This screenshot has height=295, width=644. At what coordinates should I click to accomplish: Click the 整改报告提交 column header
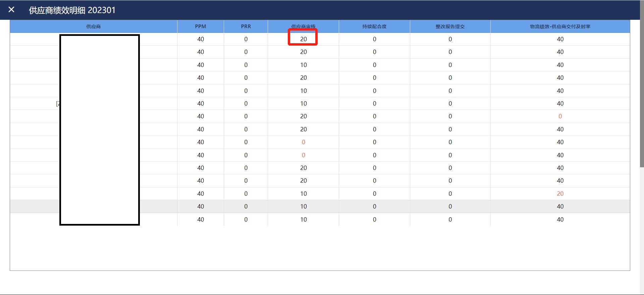(x=450, y=26)
